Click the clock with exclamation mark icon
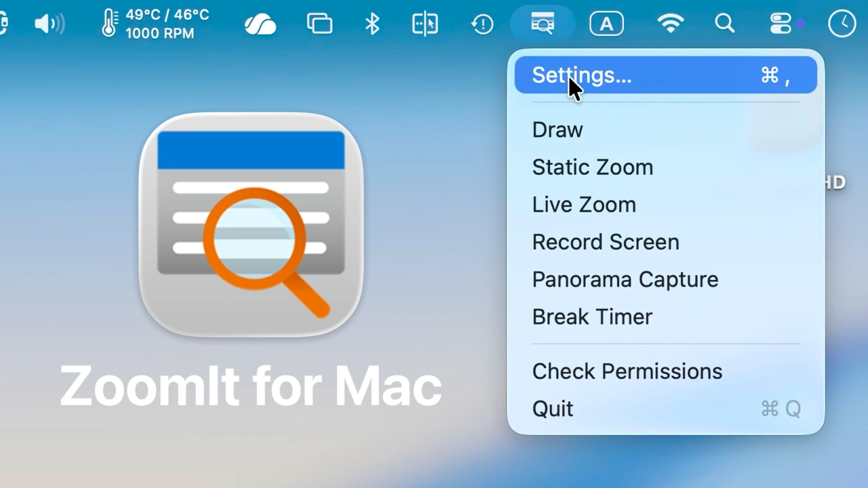 click(481, 24)
